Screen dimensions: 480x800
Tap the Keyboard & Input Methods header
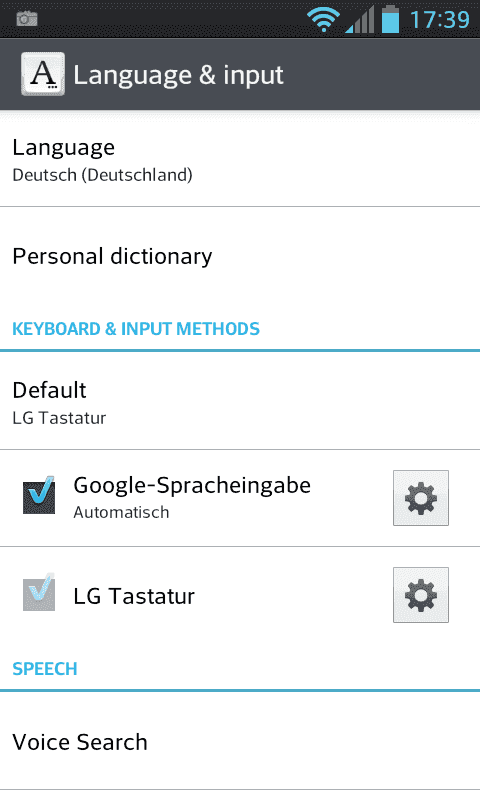coord(136,329)
